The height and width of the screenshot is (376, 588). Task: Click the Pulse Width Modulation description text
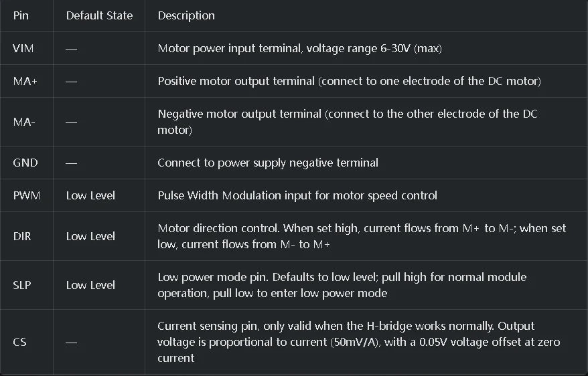click(297, 195)
